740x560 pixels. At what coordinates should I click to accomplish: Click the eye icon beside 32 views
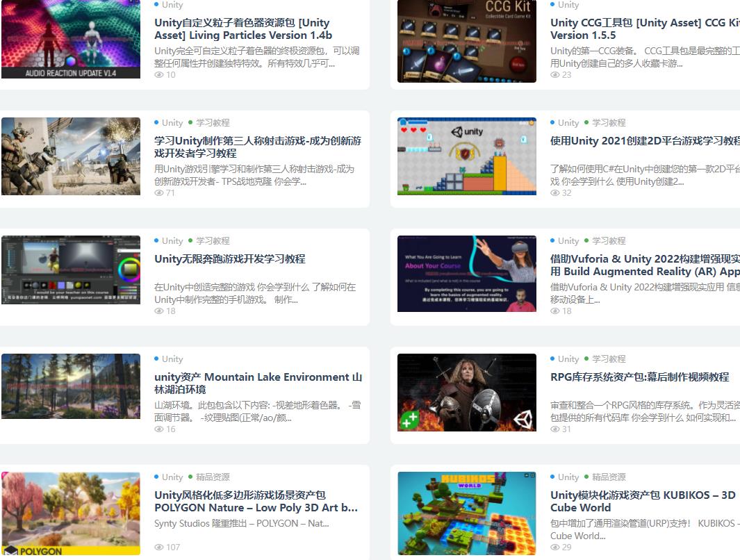[555, 192]
